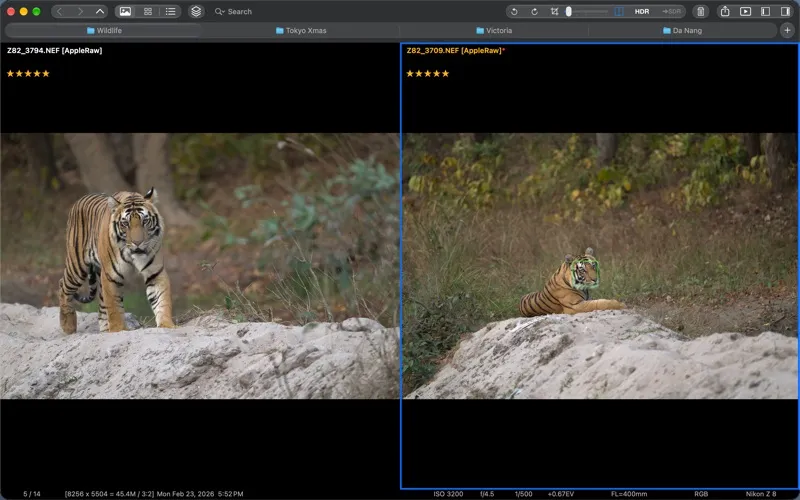
Task: Open the search options magnifier dropdown
Action: click(x=219, y=11)
